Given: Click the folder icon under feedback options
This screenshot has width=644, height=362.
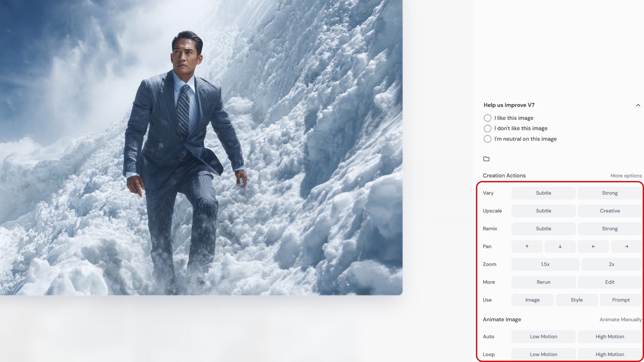Looking at the screenshot, I should pos(486,159).
